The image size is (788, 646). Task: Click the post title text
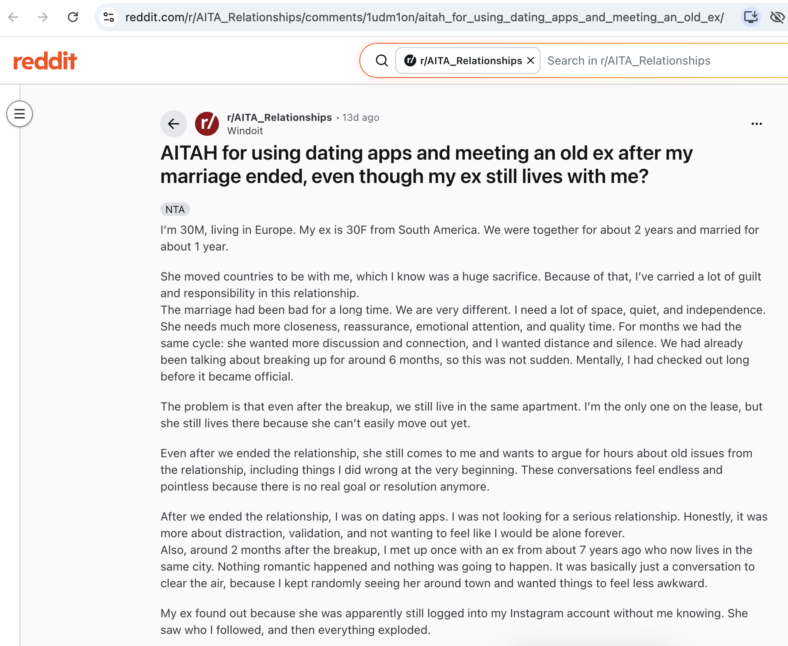click(426, 164)
